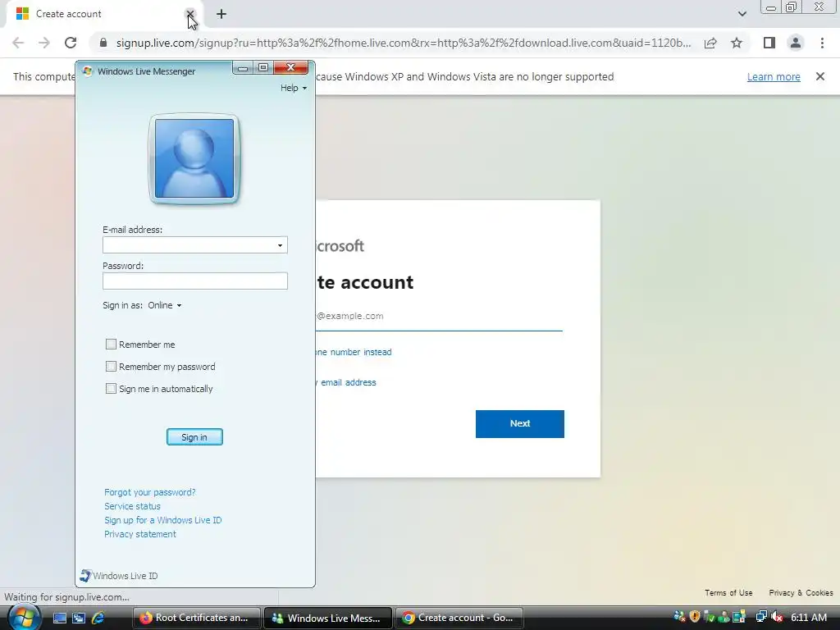Click the Messenger Sign in button
Viewport: 840px width, 630px height.
[x=194, y=437]
